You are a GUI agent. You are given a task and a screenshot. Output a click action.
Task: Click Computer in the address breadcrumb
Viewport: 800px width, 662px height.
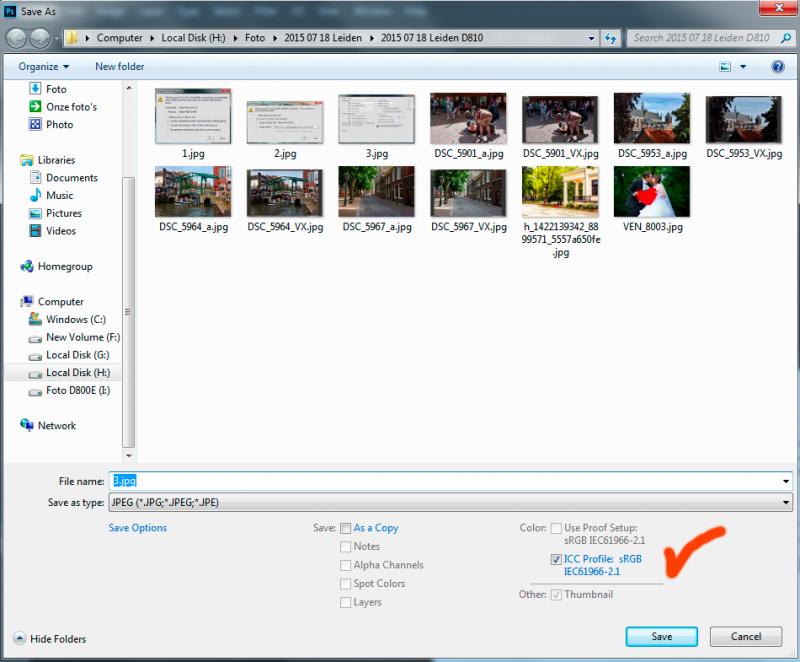pos(119,38)
